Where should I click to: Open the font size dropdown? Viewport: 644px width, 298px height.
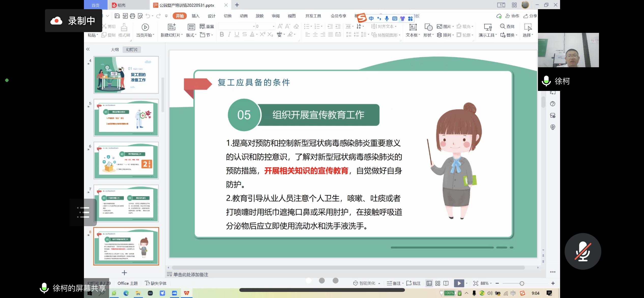273,26
